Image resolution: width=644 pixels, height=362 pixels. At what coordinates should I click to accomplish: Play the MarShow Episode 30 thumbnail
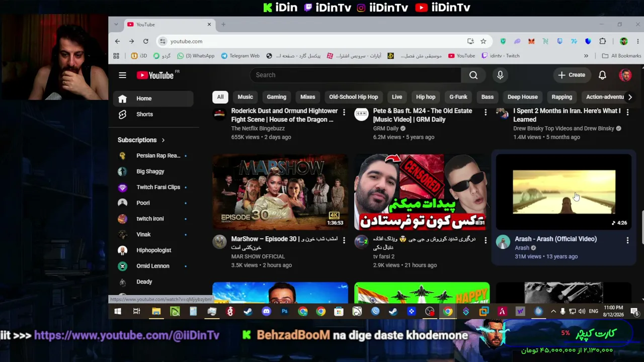280,192
